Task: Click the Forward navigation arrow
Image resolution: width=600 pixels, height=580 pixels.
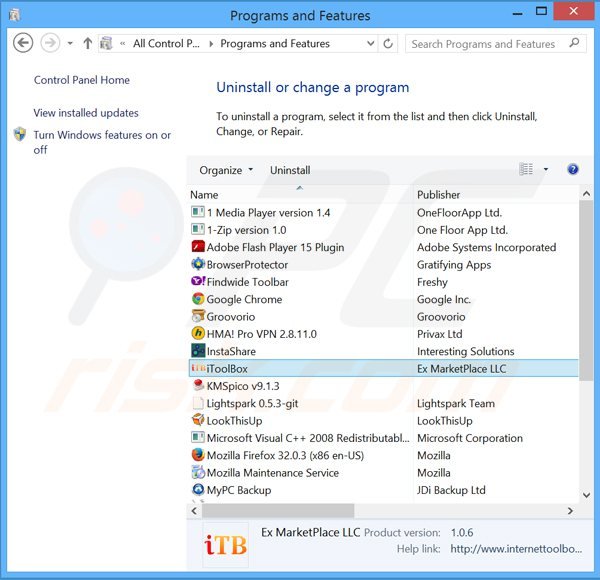Action: pos(50,43)
